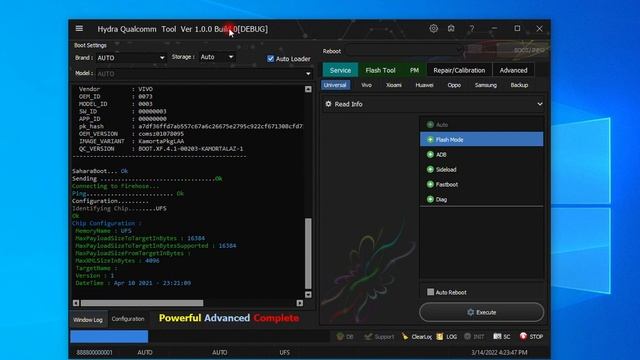The height and width of the screenshot is (360, 640).
Task: Select the Samsung sub-tab
Action: [x=486, y=85]
